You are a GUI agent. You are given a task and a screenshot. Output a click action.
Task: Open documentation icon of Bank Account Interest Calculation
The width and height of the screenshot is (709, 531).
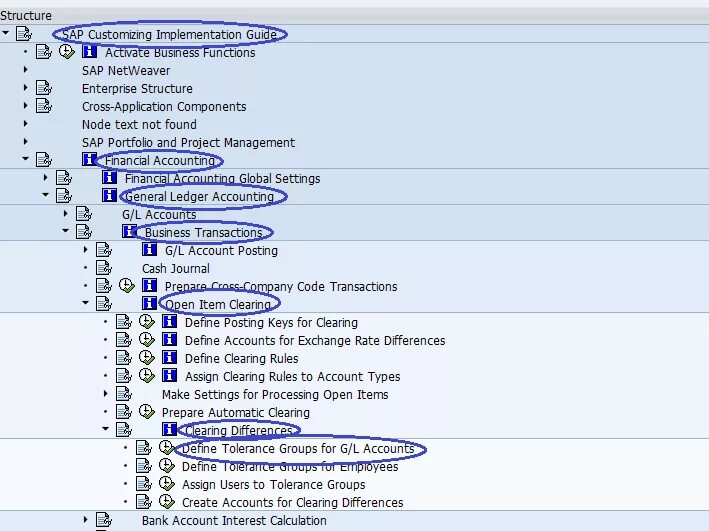(104, 520)
